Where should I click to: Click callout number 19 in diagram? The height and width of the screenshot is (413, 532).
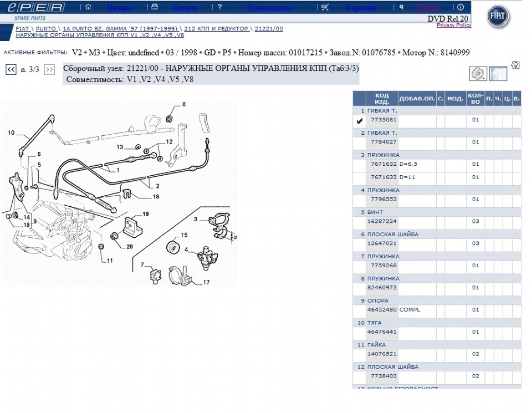pos(146,214)
